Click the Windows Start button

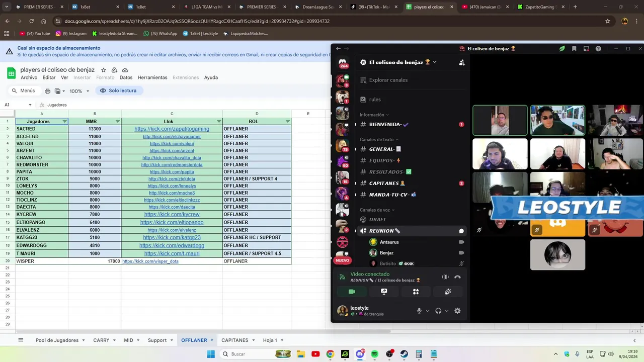210,354
